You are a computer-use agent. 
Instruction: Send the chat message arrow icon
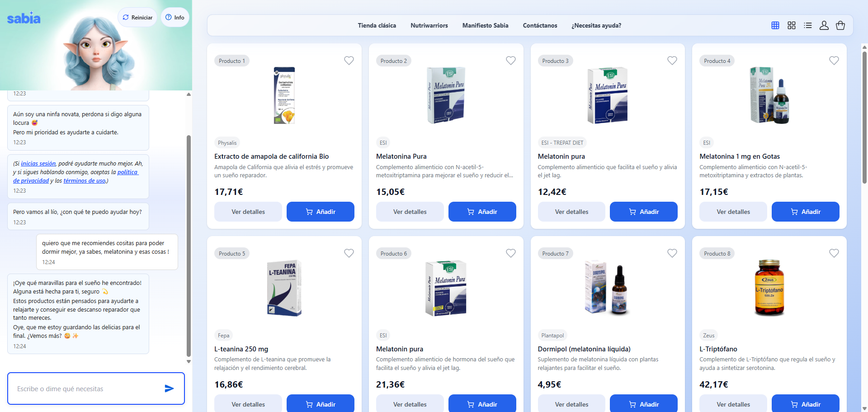coord(169,388)
